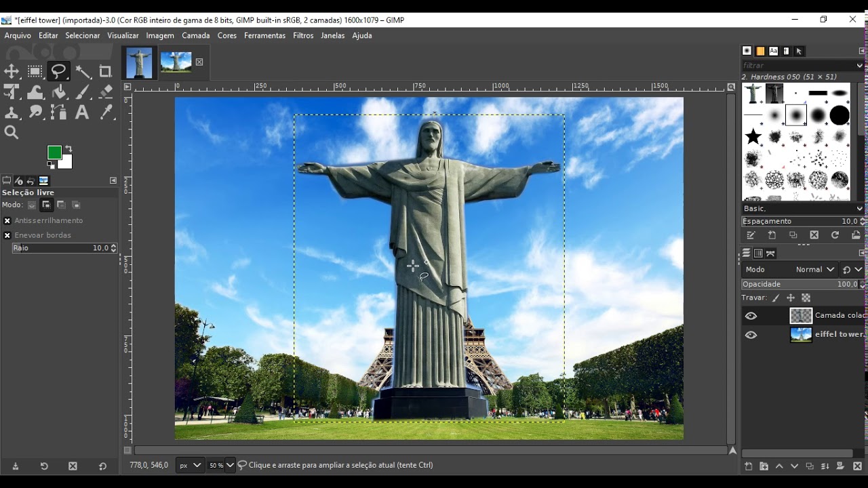Switch to Images tab in left dock
This screenshot has width=868, height=488.
[x=44, y=181]
